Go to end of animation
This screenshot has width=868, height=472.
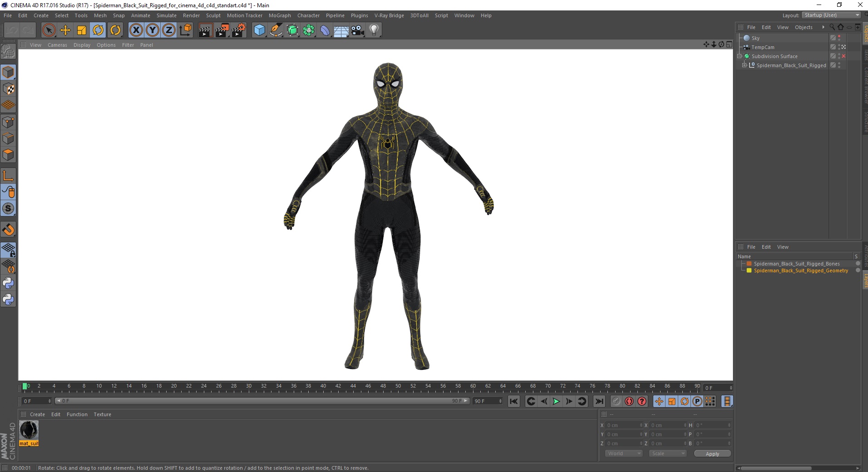(599, 401)
